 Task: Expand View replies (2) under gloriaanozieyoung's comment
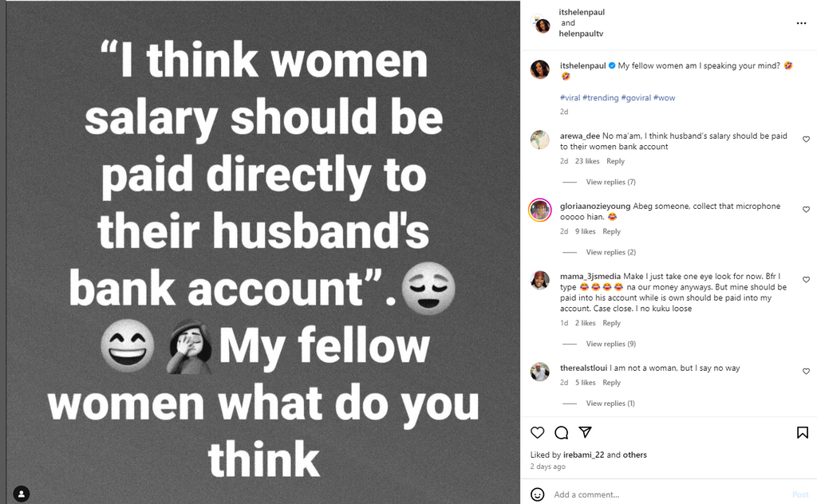[x=610, y=253]
